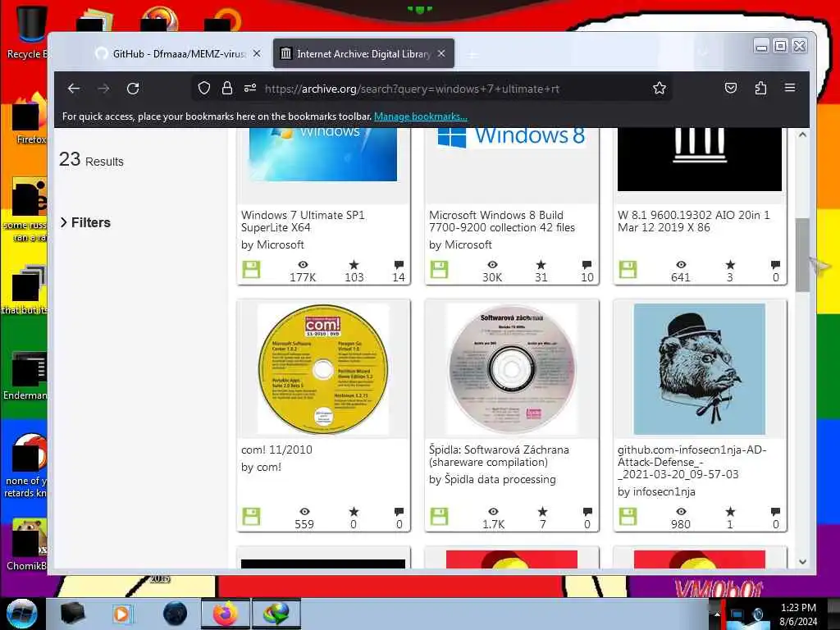Click software floppy icon on com! 11/2010 card
The height and width of the screenshot is (630, 840).
pyautogui.click(x=251, y=517)
